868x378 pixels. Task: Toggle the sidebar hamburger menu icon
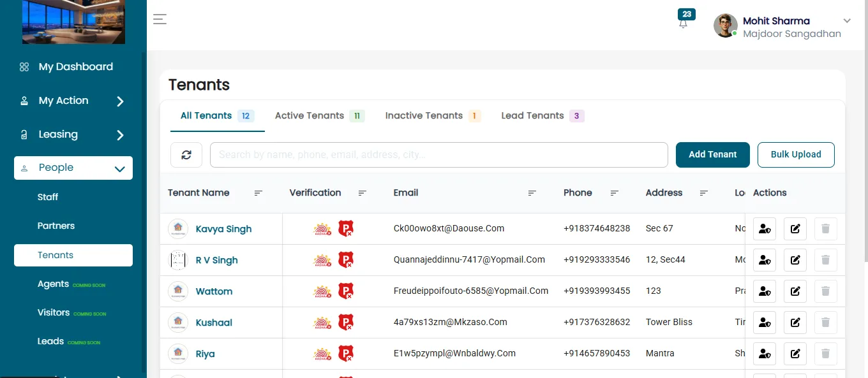(160, 19)
